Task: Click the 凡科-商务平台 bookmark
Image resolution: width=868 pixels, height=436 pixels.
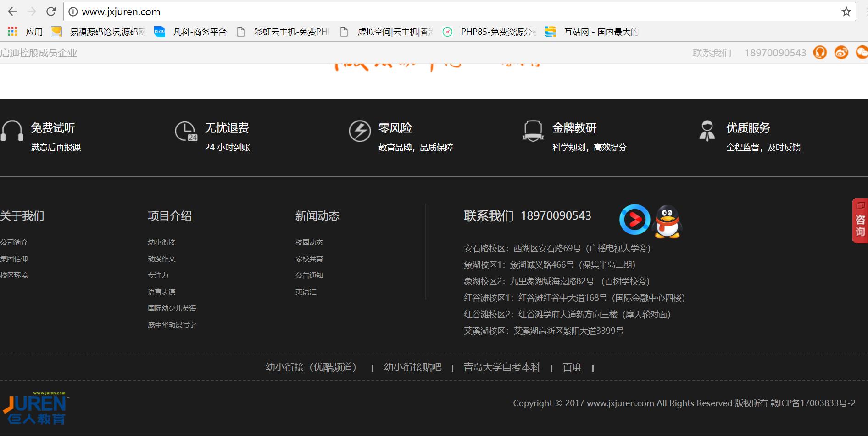Action: (200, 32)
